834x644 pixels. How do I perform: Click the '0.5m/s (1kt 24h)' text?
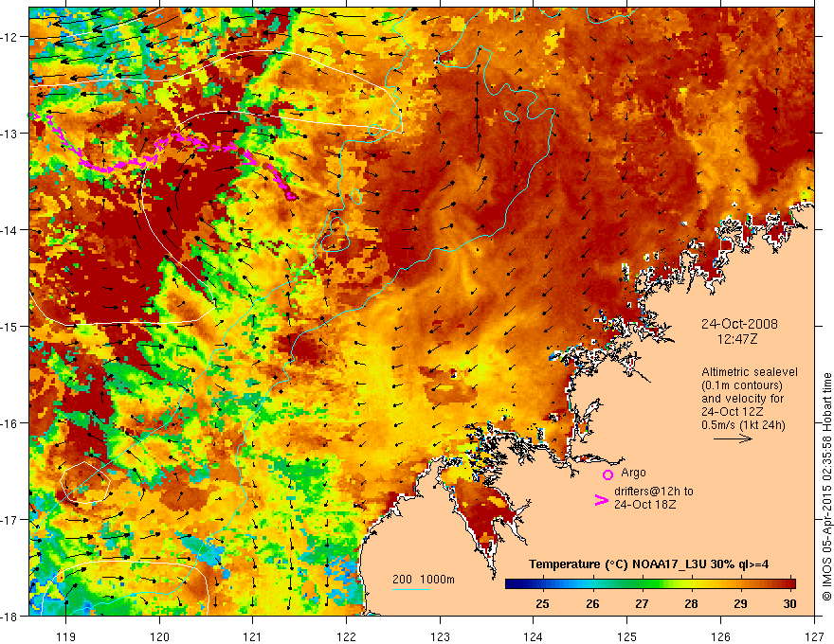(744, 425)
